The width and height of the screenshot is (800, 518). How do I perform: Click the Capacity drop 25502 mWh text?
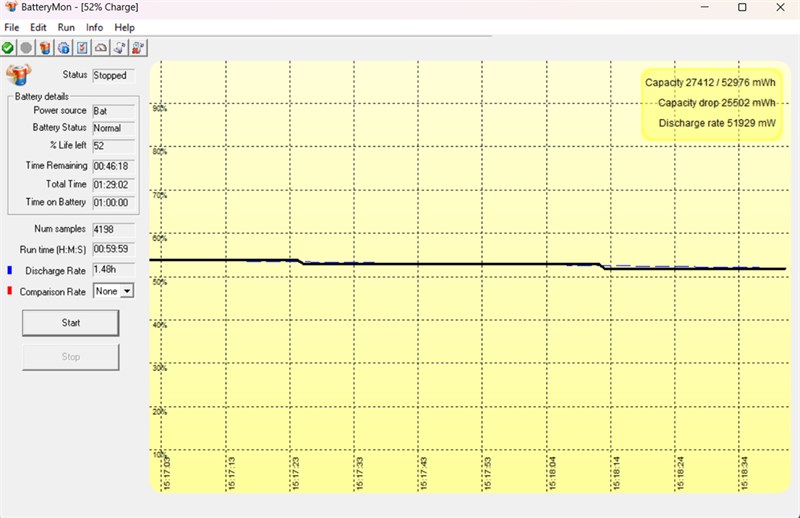click(716, 103)
